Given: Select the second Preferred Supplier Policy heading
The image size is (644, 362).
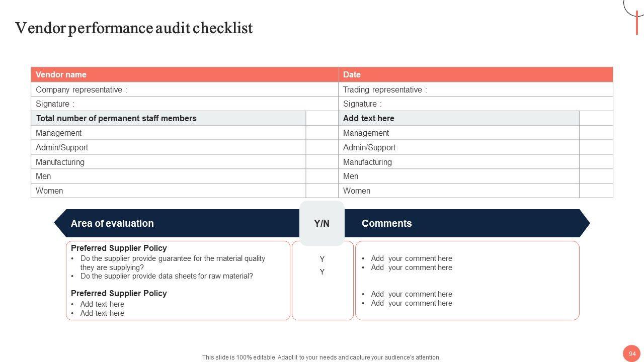Looking at the screenshot, I should 119,293.
